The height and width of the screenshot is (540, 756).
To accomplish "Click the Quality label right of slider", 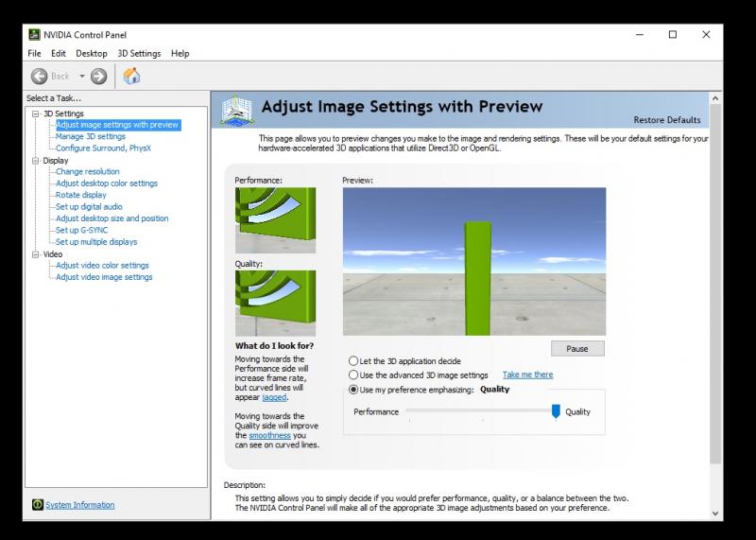I will (577, 411).
